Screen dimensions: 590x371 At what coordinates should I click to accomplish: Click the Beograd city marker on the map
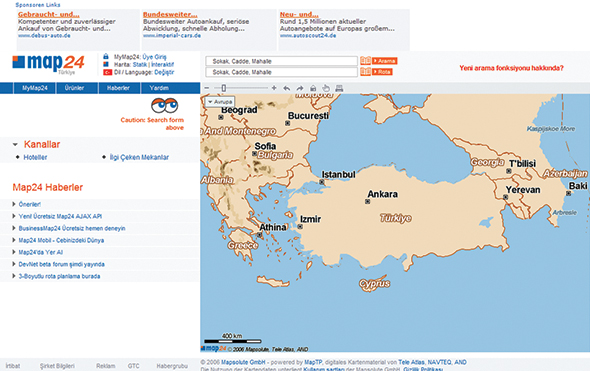click(221, 117)
